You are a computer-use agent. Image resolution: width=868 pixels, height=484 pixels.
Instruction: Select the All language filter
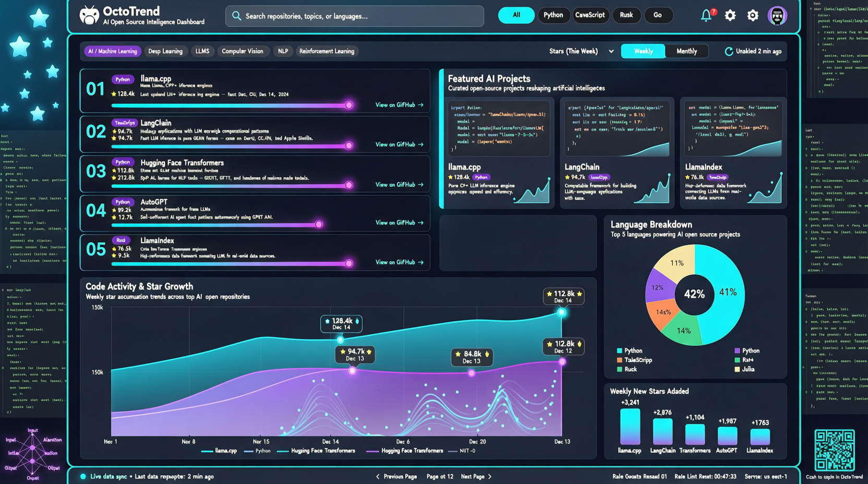516,15
